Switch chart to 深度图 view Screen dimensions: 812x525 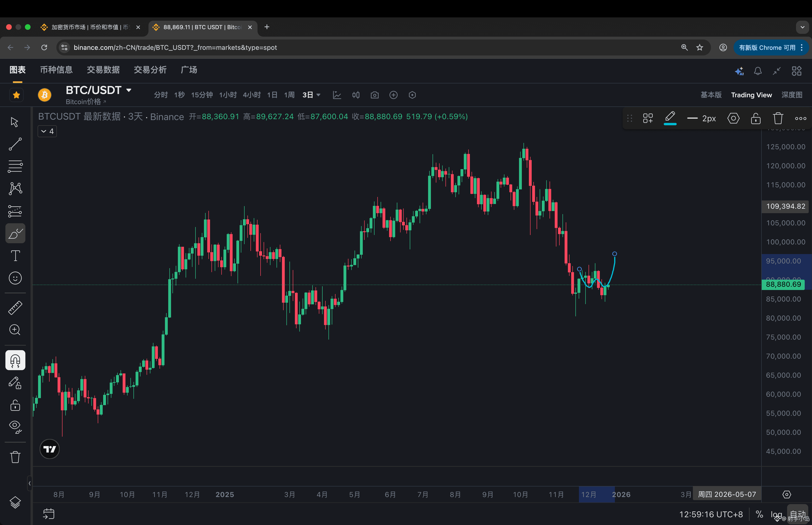click(792, 95)
